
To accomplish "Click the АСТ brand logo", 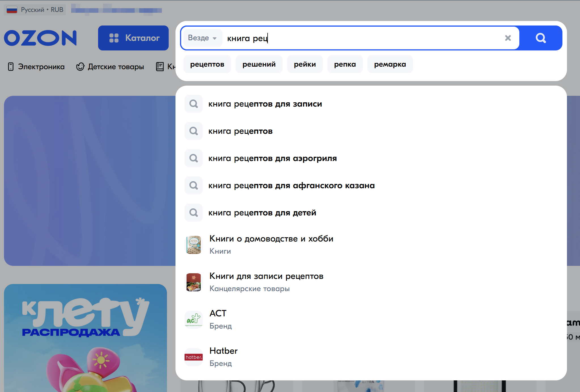I will pos(194,320).
